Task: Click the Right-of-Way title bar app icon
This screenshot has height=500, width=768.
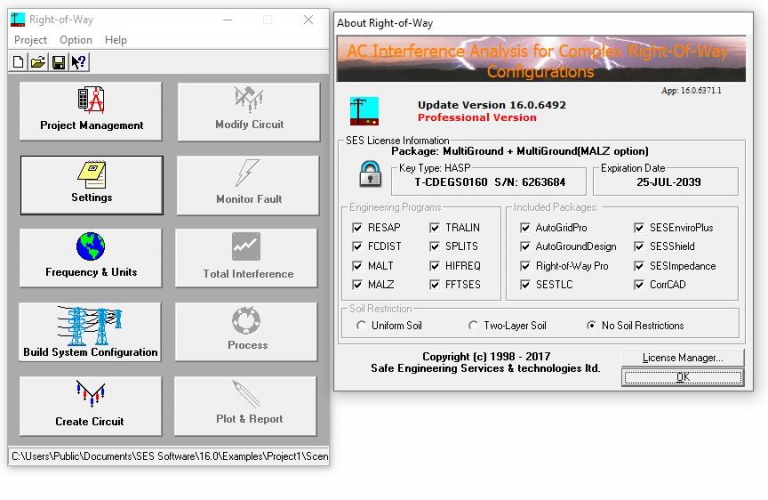Action: coord(18,20)
